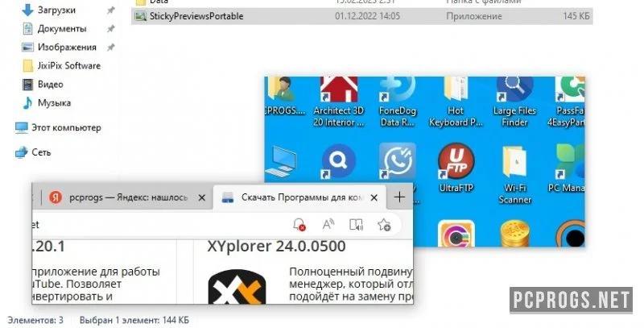Click the StickyPreviewsPortable application icon

141,16
